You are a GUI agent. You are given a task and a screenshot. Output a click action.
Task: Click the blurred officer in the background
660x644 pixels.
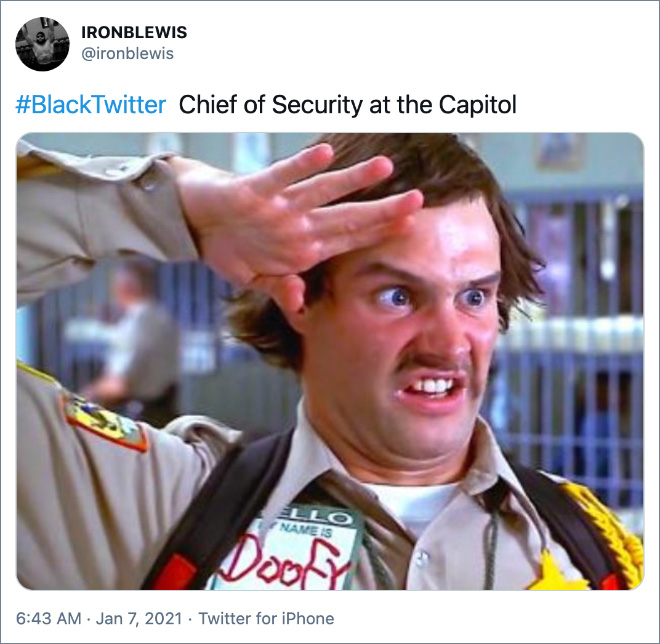click(135, 337)
